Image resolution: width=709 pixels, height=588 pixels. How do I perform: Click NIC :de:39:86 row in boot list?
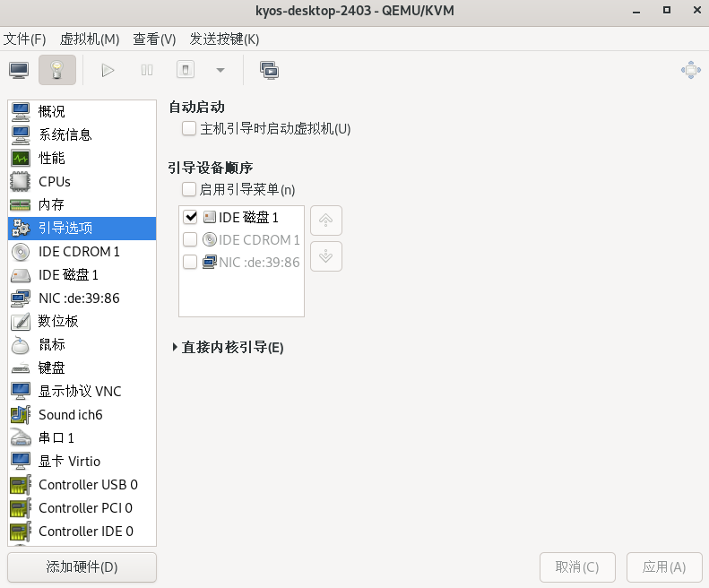(x=241, y=262)
